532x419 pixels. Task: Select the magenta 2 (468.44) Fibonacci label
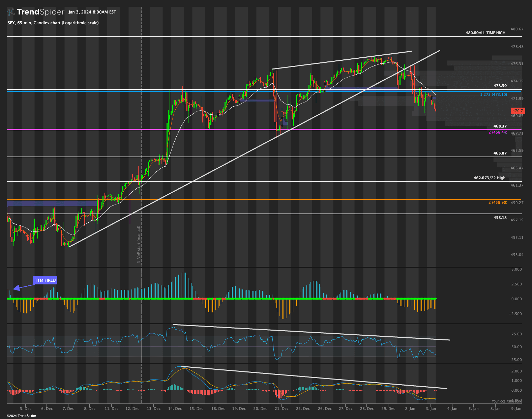pos(497,132)
